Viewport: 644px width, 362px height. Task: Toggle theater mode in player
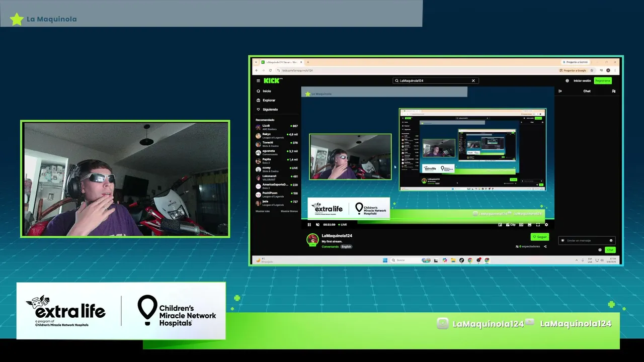(530, 225)
